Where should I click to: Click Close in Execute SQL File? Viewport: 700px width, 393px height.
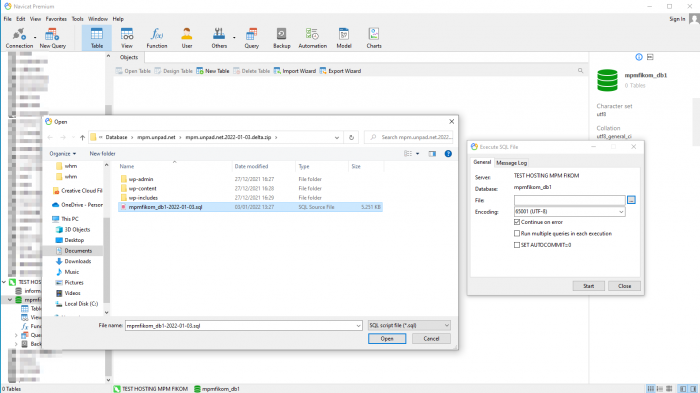coord(624,286)
